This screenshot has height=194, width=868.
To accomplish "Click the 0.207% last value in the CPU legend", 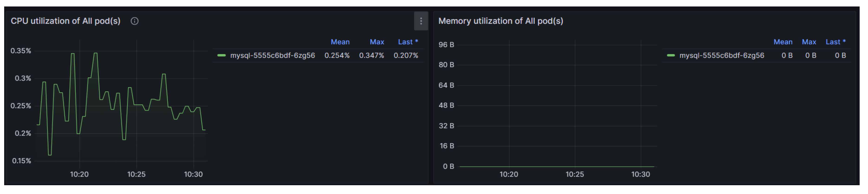I will [x=406, y=56].
